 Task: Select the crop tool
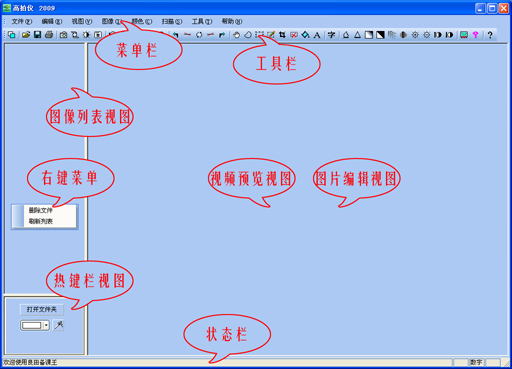(282, 35)
